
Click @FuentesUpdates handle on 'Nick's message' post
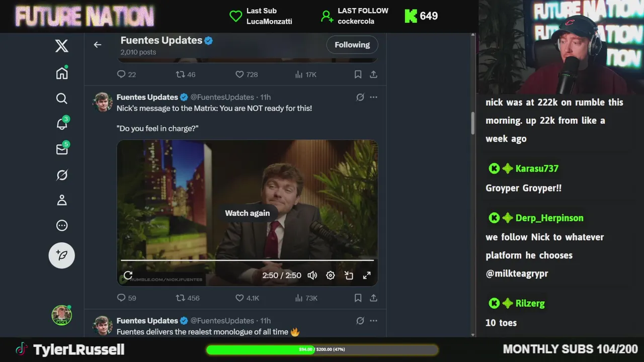222,97
